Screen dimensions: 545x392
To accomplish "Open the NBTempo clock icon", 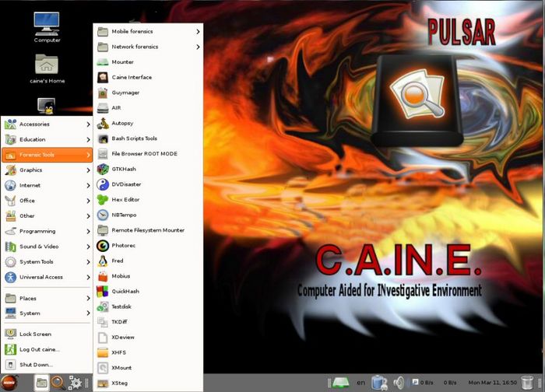I will click(x=103, y=215).
